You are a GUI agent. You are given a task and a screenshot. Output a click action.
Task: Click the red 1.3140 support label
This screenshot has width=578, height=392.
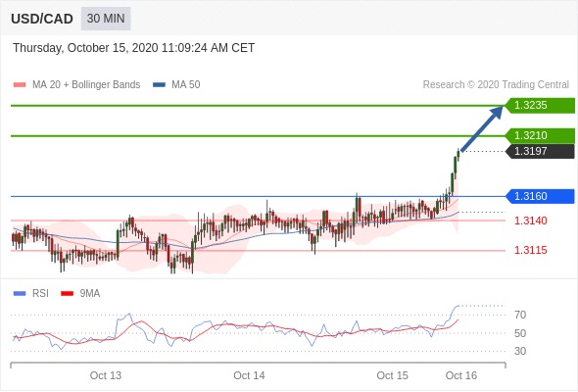pyautogui.click(x=530, y=220)
